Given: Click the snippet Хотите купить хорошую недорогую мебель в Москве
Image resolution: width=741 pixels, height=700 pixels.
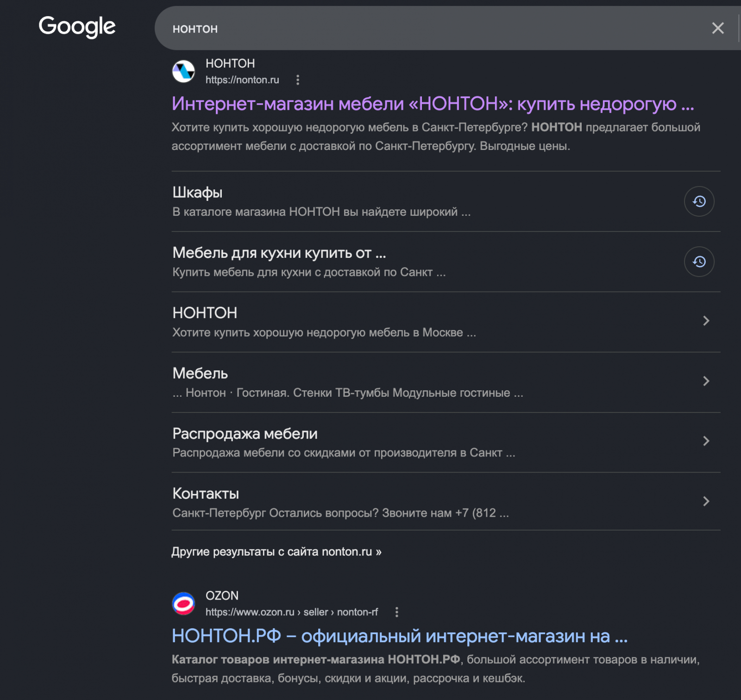Looking at the screenshot, I should pyautogui.click(x=324, y=332).
